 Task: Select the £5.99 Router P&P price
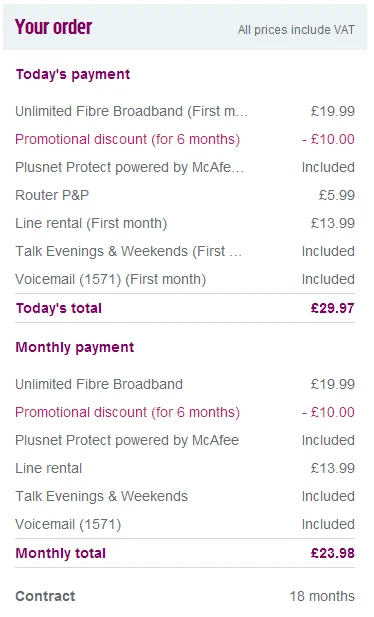click(x=337, y=195)
